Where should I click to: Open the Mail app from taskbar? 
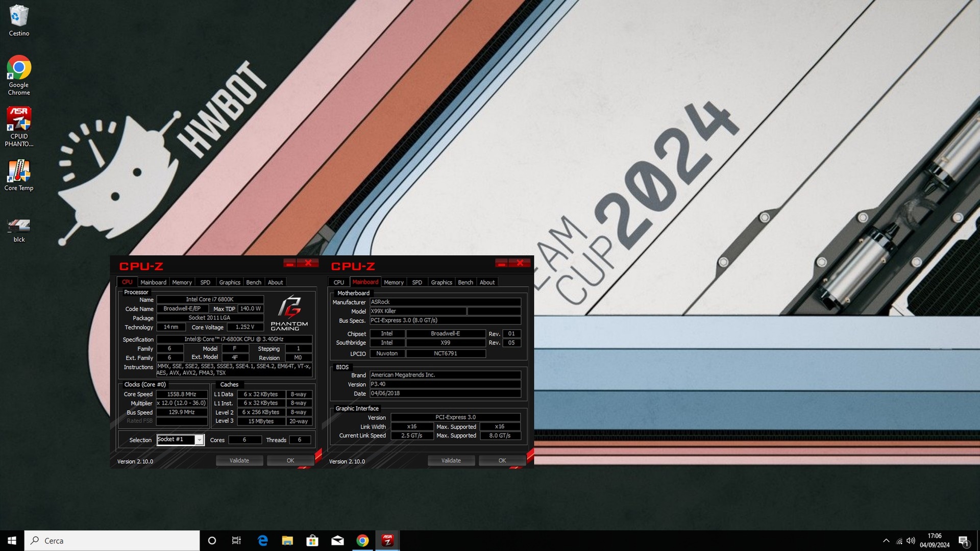click(x=337, y=540)
